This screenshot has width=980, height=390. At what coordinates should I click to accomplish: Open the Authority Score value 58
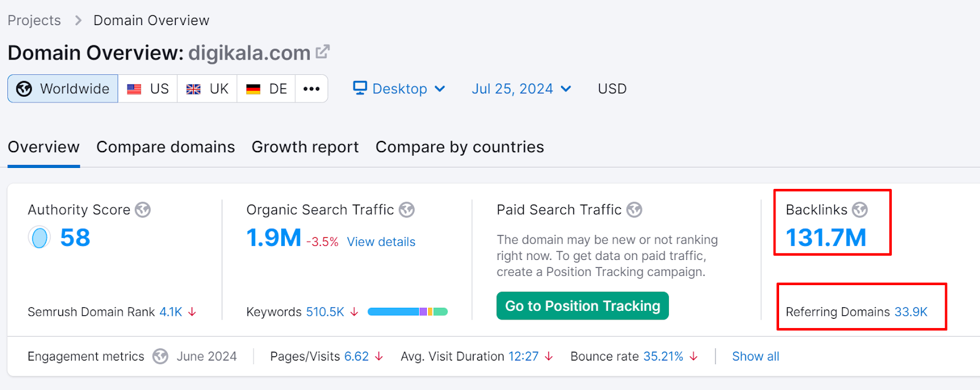75,238
